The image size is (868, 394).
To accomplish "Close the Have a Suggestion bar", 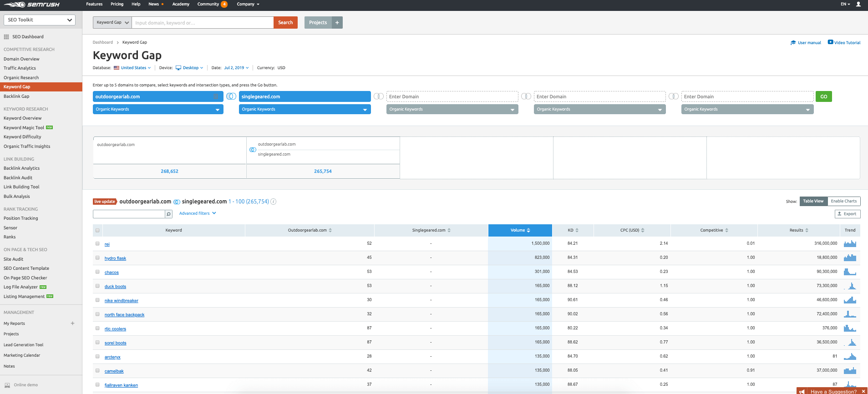I will coord(863,391).
